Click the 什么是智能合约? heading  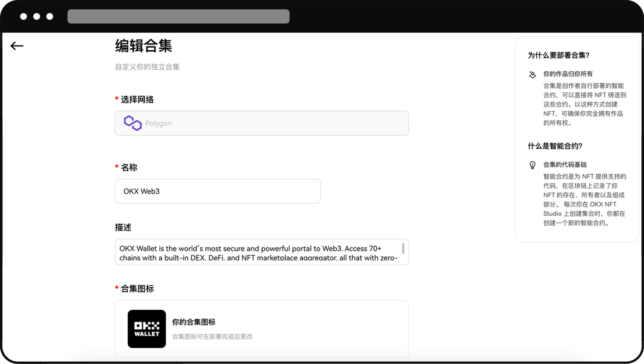click(x=555, y=146)
